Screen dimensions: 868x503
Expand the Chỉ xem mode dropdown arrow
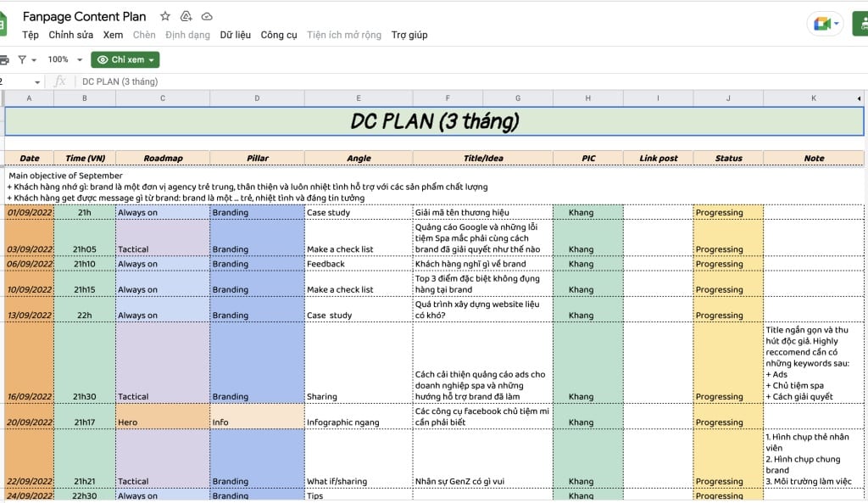pos(151,60)
